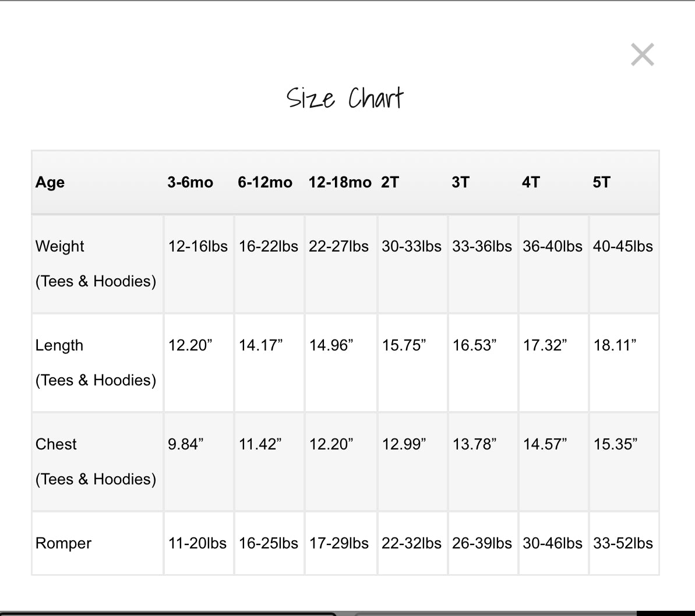The image size is (695, 616).
Task: Select the 6-12mo size header
Action: (x=265, y=182)
